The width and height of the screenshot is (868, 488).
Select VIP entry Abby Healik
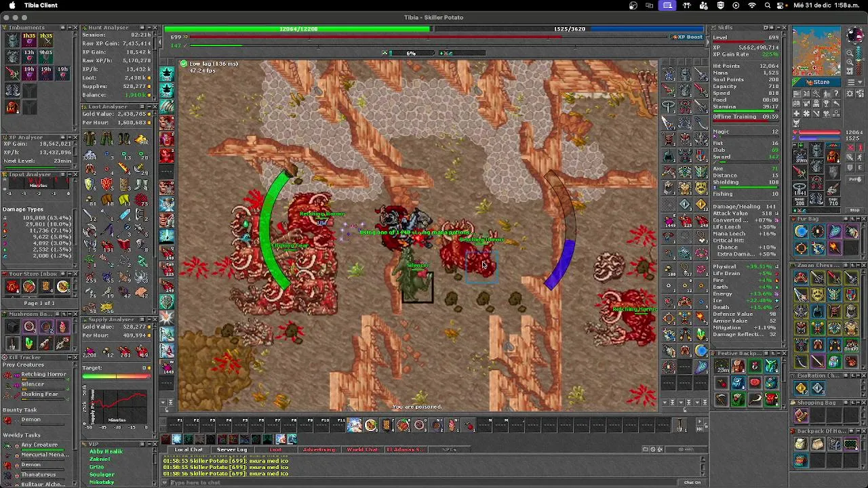pyautogui.click(x=106, y=451)
